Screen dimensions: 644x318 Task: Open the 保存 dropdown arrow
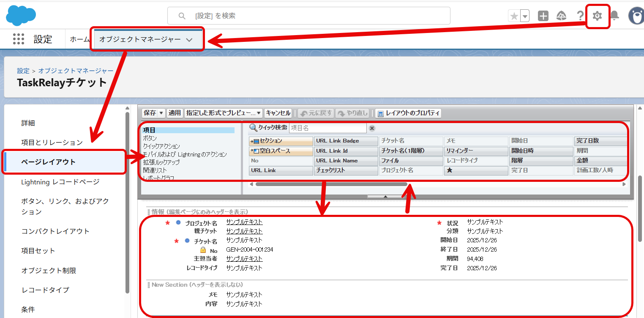point(161,113)
